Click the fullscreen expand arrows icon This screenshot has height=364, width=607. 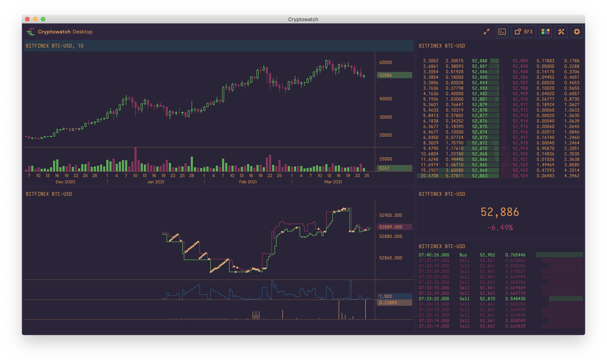click(486, 32)
